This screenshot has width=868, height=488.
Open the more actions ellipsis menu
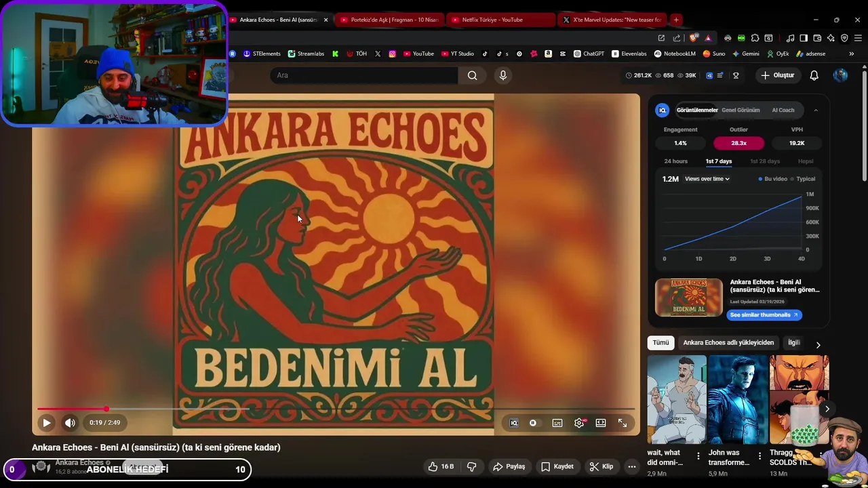(x=632, y=466)
